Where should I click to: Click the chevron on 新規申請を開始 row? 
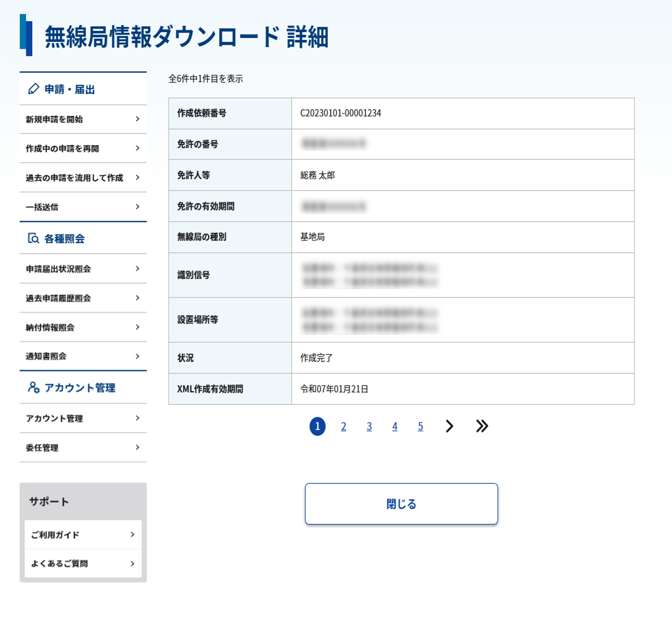(137, 119)
